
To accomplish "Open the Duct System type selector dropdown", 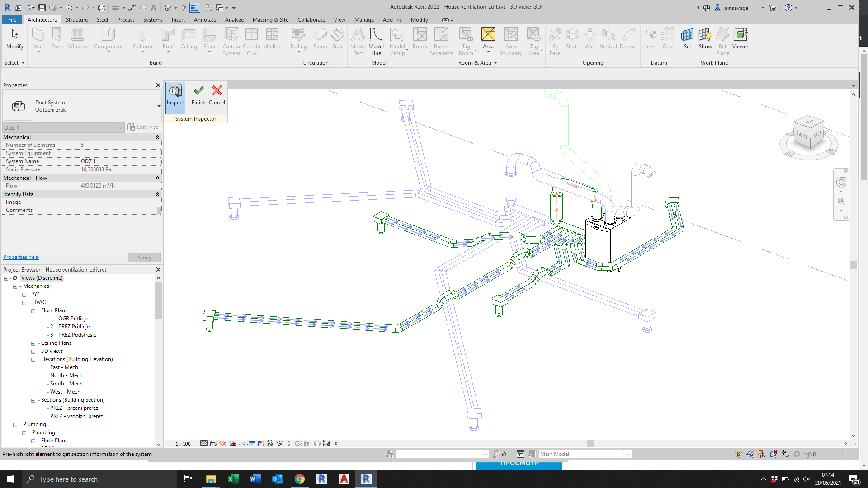I will 159,106.
